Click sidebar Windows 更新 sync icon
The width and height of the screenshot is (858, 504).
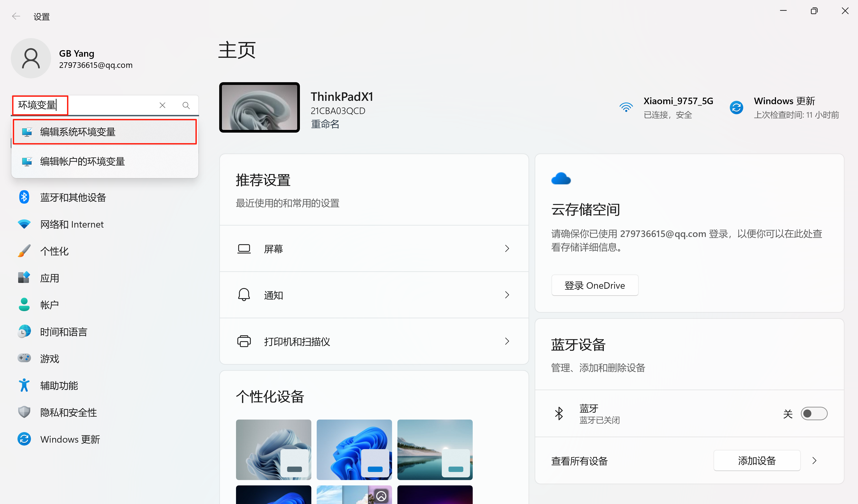point(24,439)
